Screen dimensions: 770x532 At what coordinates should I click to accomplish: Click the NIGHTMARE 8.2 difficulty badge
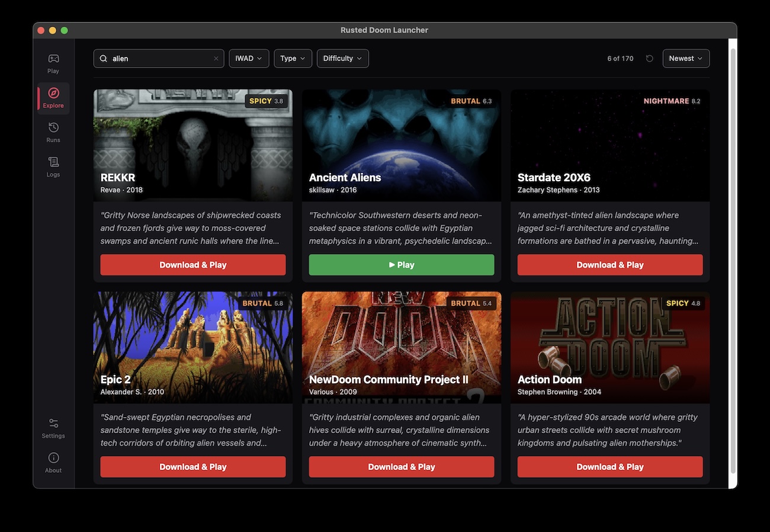click(672, 101)
